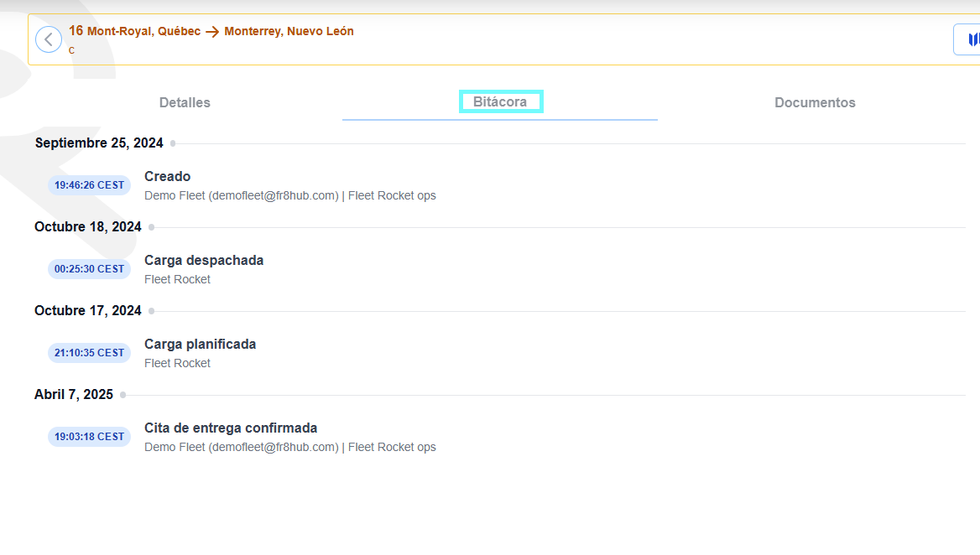
Task: Click the route arrow between origin and destination
Action: 212,32
